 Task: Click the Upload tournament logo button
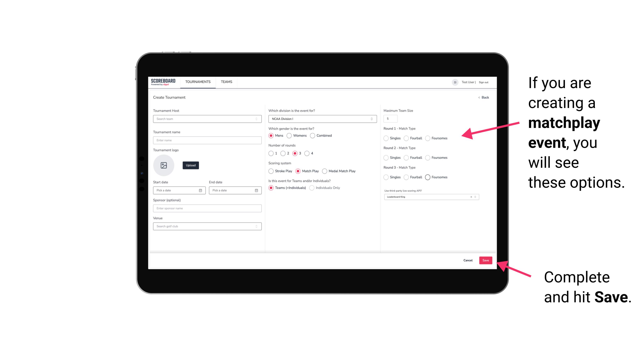tap(191, 165)
